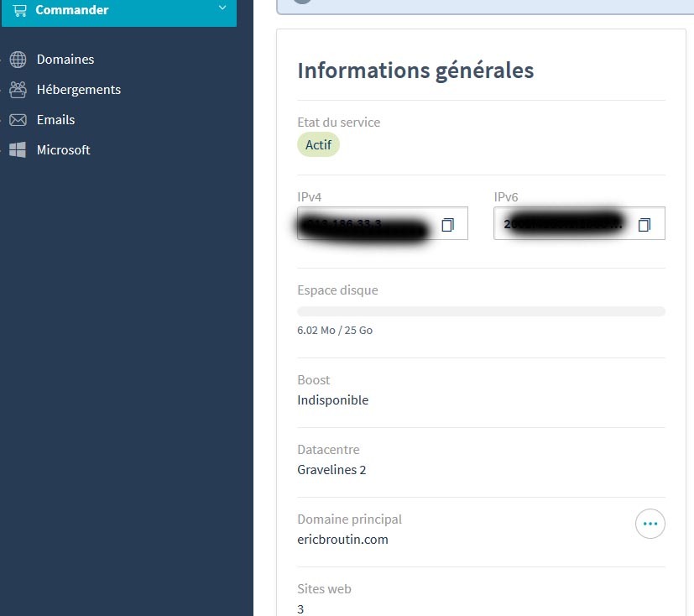Click the Espace disque usage bar
The height and width of the screenshot is (616, 694).
point(481,311)
